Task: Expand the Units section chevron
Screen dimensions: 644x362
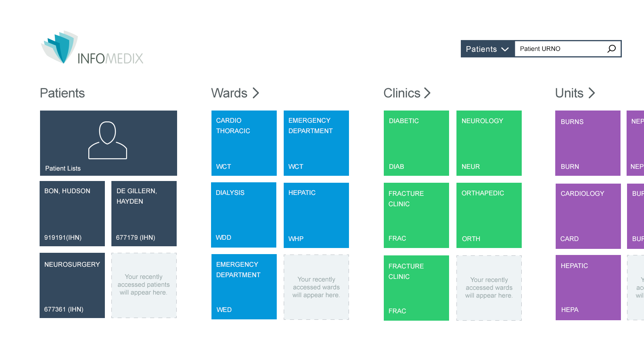Action: 591,93
